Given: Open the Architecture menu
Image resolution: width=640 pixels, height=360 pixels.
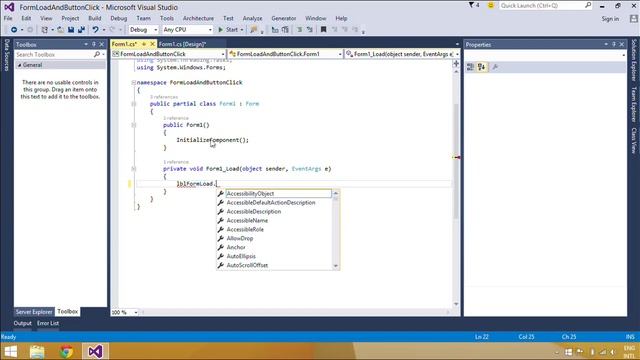Looking at the screenshot, I should [198, 18].
